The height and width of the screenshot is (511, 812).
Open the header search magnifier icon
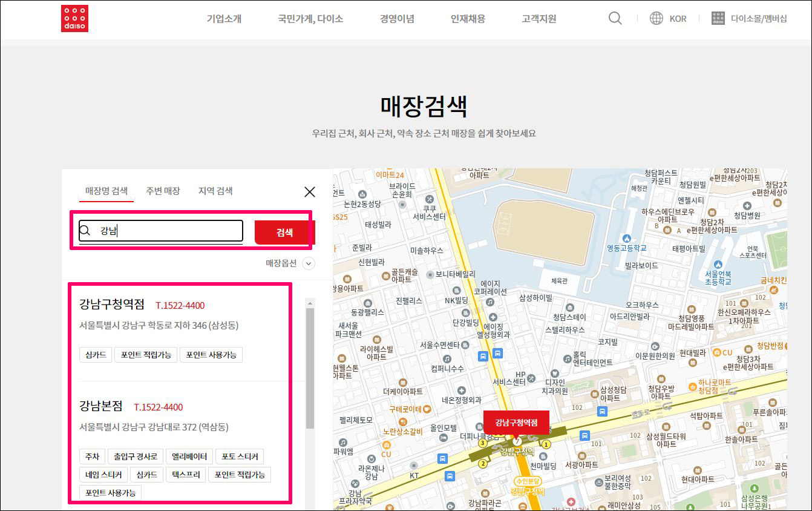pos(615,18)
